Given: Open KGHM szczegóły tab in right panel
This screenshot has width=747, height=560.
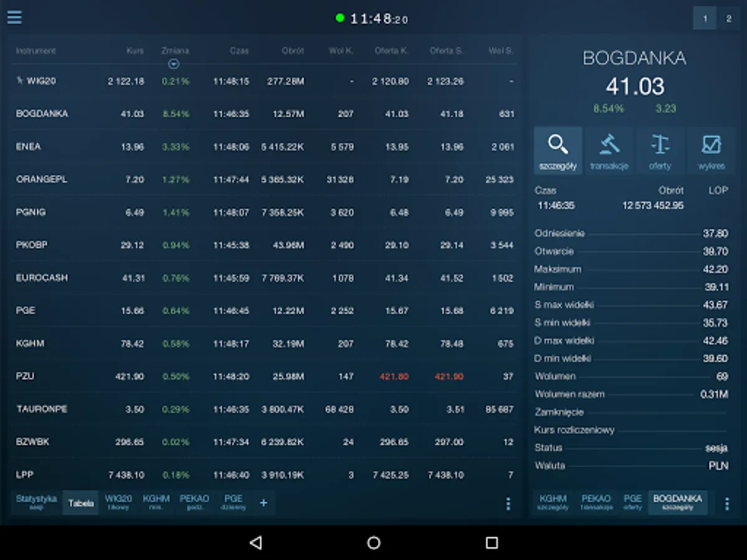Looking at the screenshot, I should coord(553,502).
